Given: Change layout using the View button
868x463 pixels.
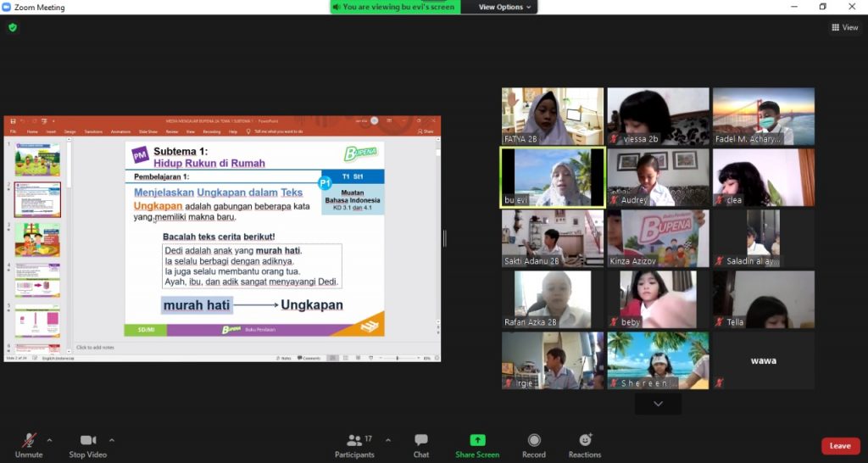Looking at the screenshot, I should (844, 27).
